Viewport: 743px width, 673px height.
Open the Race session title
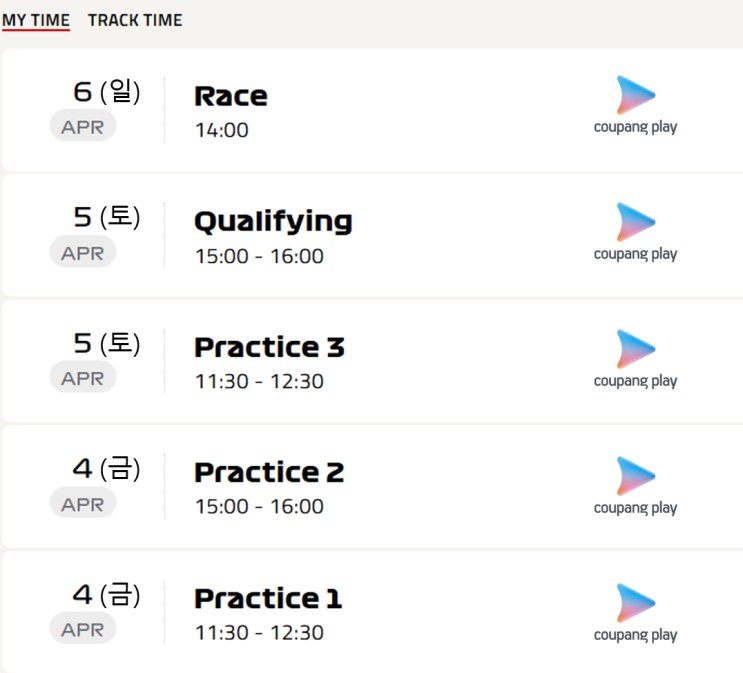point(231,96)
